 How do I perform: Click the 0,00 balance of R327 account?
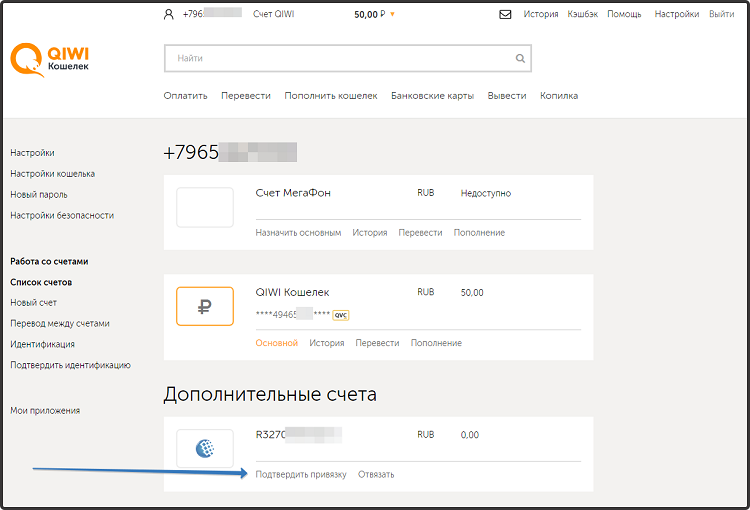pos(470,435)
